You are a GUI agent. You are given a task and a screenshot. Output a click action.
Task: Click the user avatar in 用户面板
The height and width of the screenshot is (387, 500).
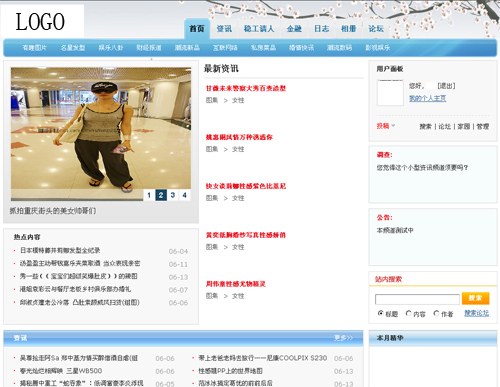390,93
